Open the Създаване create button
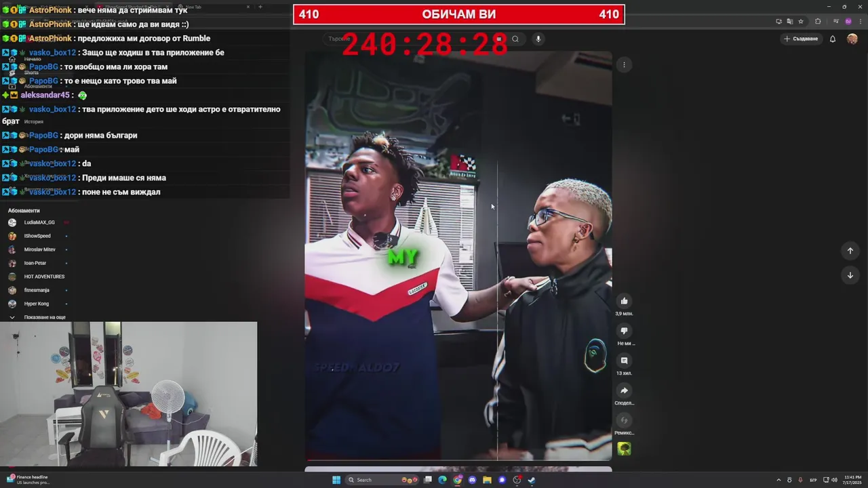868x488 pixels. pos(801,39)
